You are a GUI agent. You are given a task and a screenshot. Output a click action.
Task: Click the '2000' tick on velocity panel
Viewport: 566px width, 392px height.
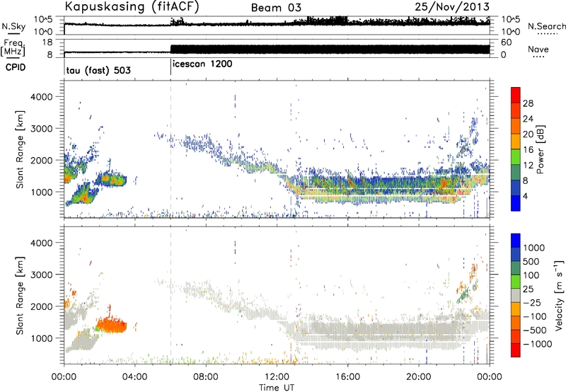[41, 306]
